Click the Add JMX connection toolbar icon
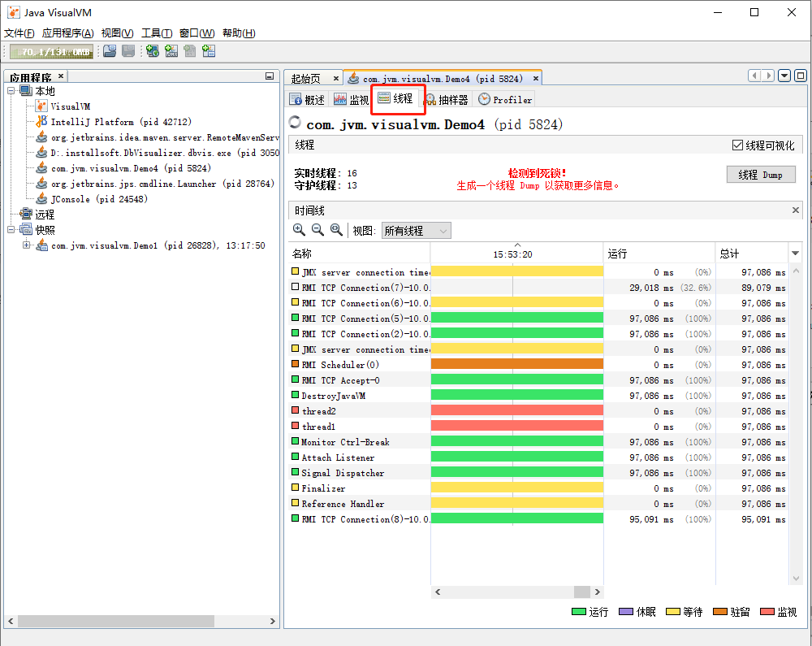 (x=171, y=51)
